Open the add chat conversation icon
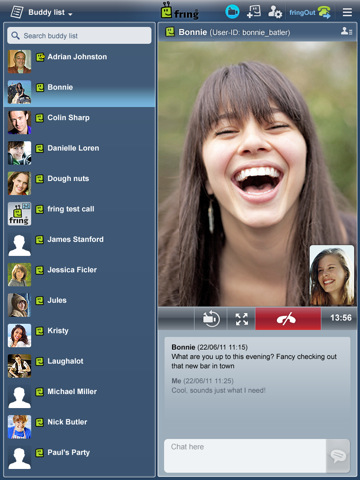The image size is (360, 480). click(x=254, y=12)
